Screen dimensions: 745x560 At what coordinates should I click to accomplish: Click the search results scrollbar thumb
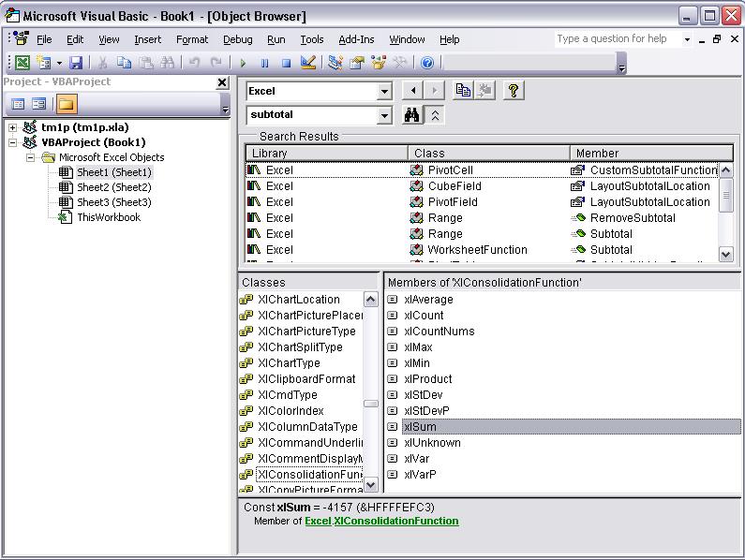tap(725, 195)
